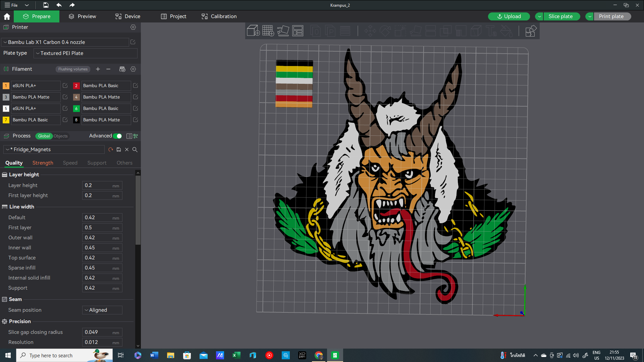Edit filament 8 Bambu PLA Matte preset

[136, 120]
